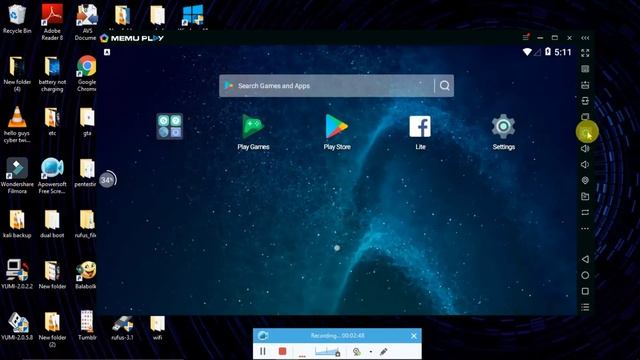The height and width of the screenshot is (360, 640).
Task: Click the Wi-Fi status icon
Action: coord(527,52)
